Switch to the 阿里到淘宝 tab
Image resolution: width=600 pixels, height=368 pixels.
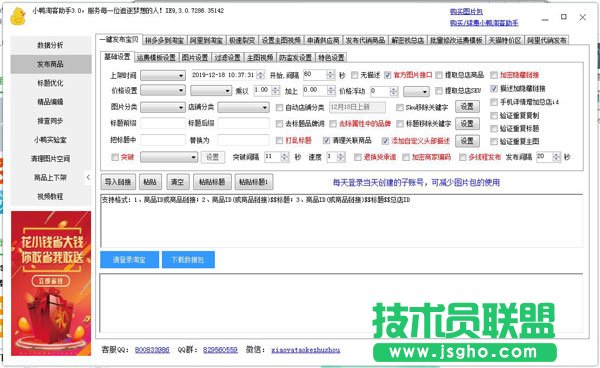(x=206, y=40)
